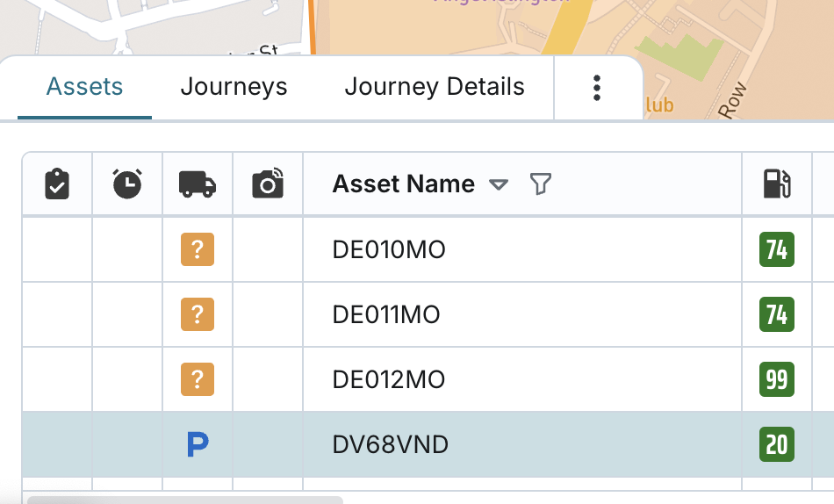
Task: Click the unknown status icon for DE010MO
Action: click(x=198, y=250)
